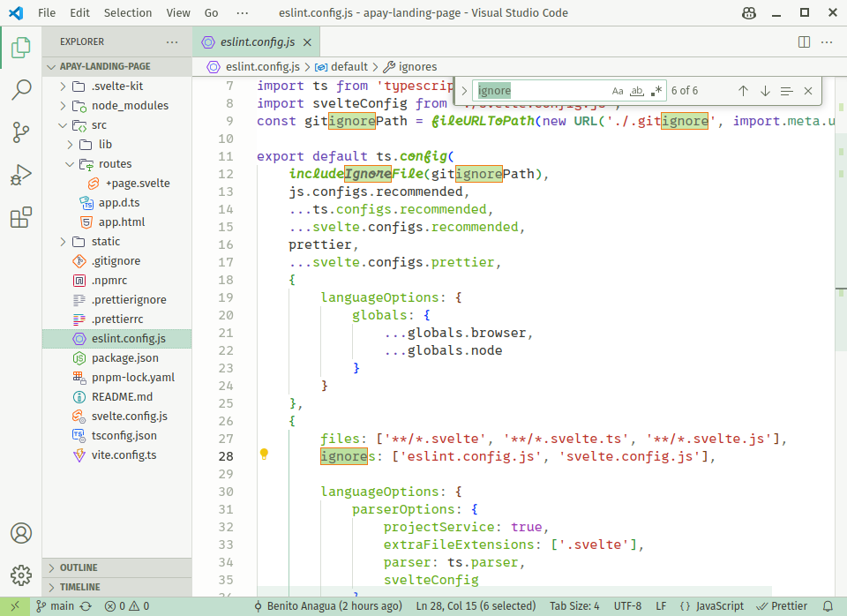Viewport: 847px width, 616px height.
Task: Open .gitignore file in explorer
Action: (116, 261)
